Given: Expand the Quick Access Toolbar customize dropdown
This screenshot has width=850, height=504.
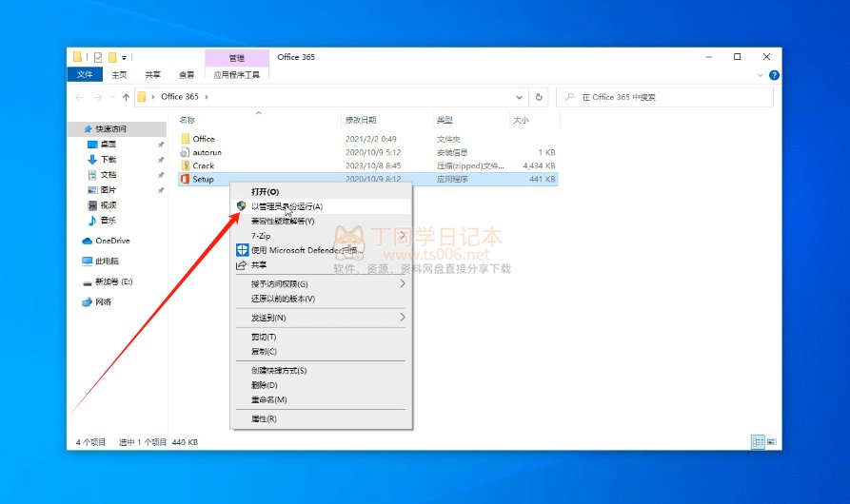Looking at the screenshot, I should pyautogui.click(x=124, y=57).
